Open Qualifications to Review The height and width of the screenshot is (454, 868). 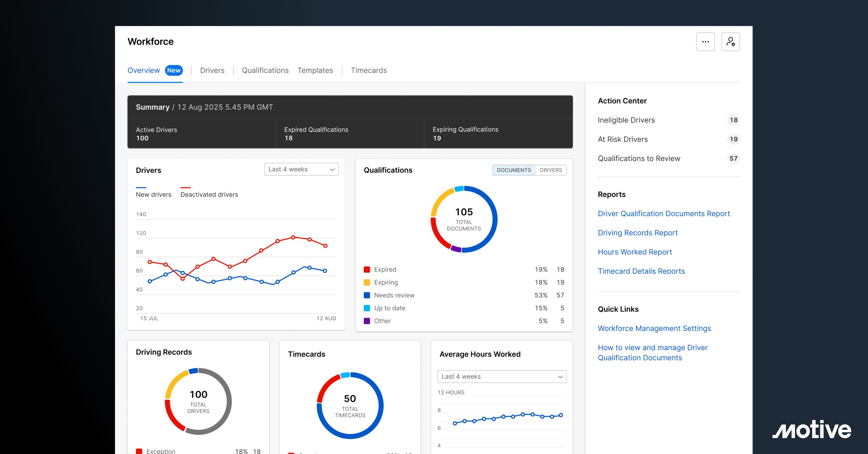point(639,158)
